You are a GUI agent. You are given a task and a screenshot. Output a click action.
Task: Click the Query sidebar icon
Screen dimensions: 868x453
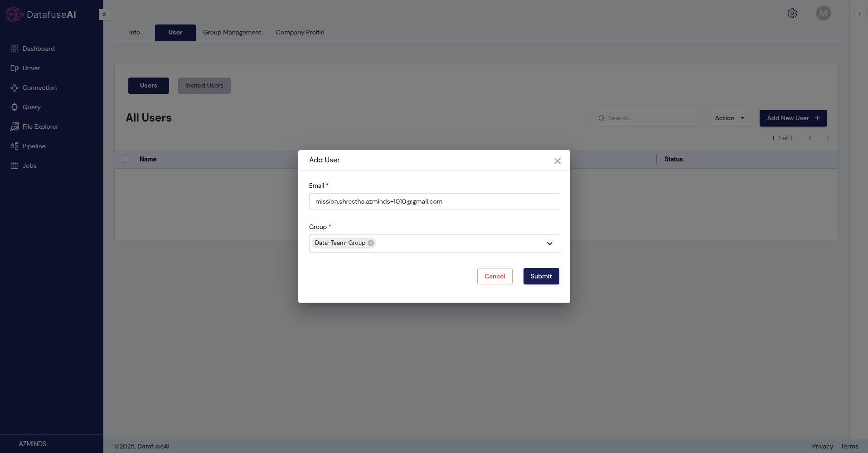[15, 107]
